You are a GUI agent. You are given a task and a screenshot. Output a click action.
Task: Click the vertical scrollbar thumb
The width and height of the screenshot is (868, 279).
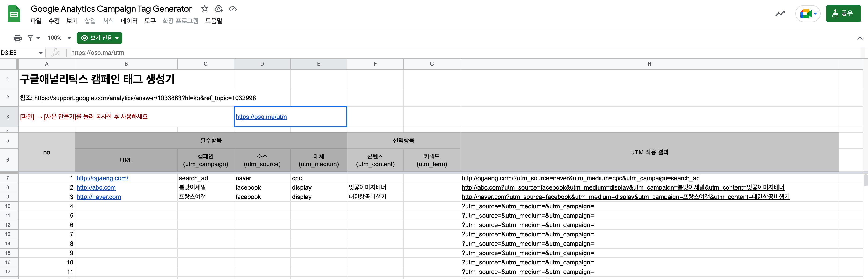[x=865, y=180]
